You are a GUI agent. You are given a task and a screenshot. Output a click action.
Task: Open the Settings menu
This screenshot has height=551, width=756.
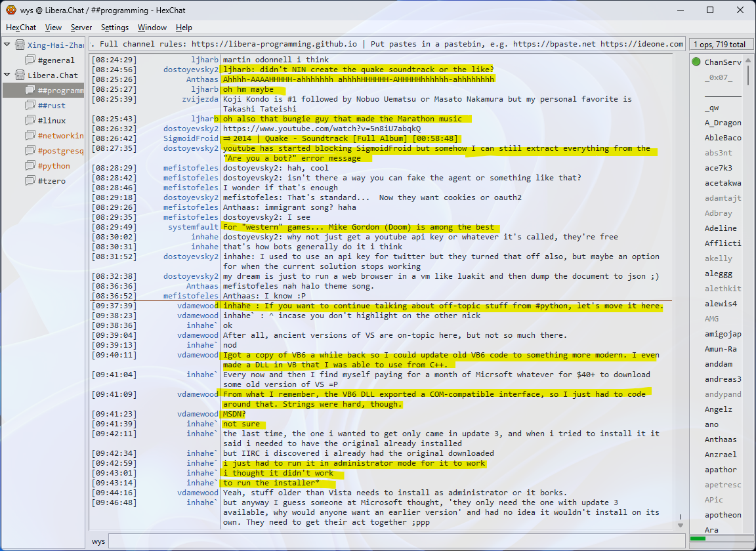114,28
